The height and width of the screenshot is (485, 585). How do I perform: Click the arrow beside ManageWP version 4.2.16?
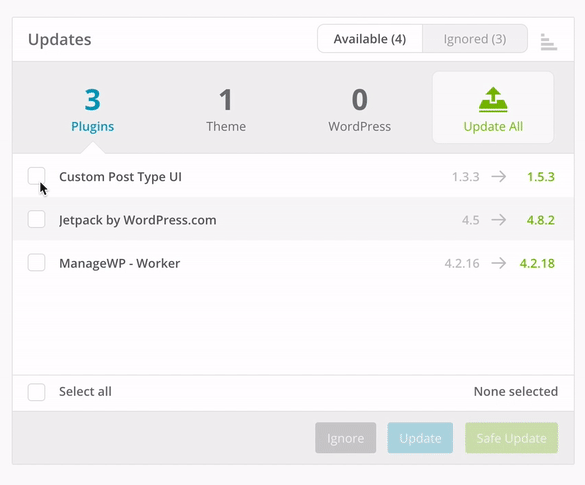pyautogui.click(x=498, y=263)
